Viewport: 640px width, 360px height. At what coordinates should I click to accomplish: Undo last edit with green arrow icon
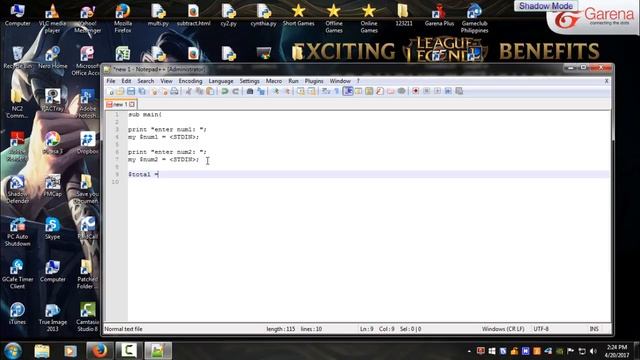[224, 91]
